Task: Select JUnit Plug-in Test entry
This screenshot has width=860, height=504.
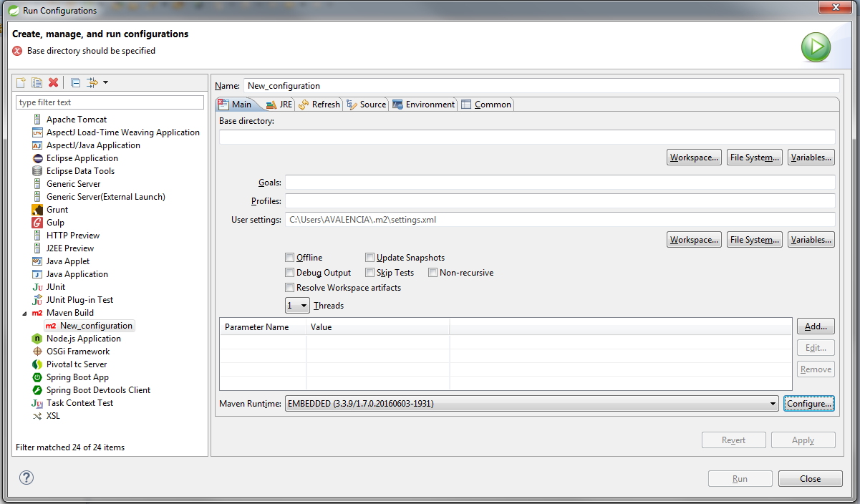Action: (79, 300)
